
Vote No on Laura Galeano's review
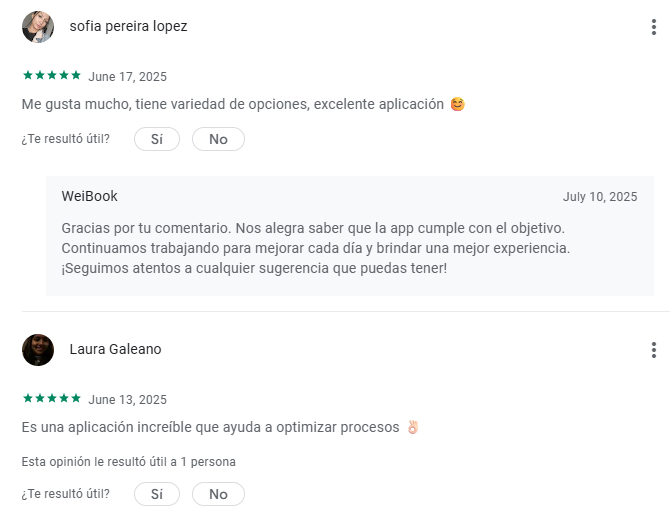point(218,494)
